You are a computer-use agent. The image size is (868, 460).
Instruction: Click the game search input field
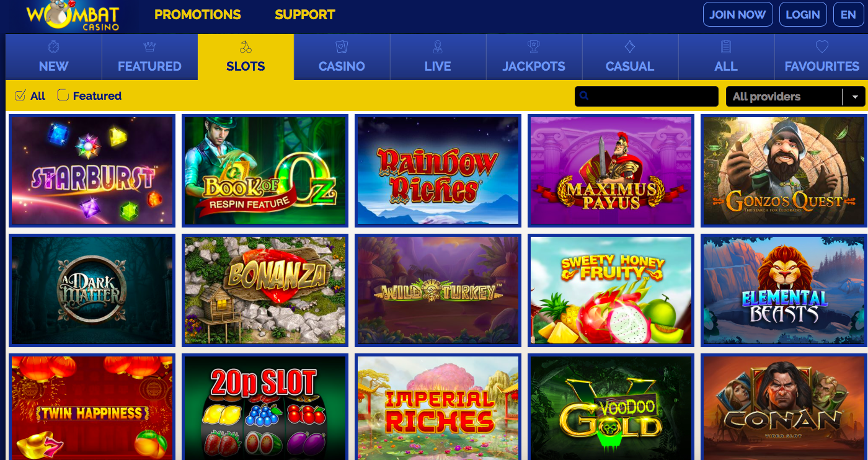647,97
